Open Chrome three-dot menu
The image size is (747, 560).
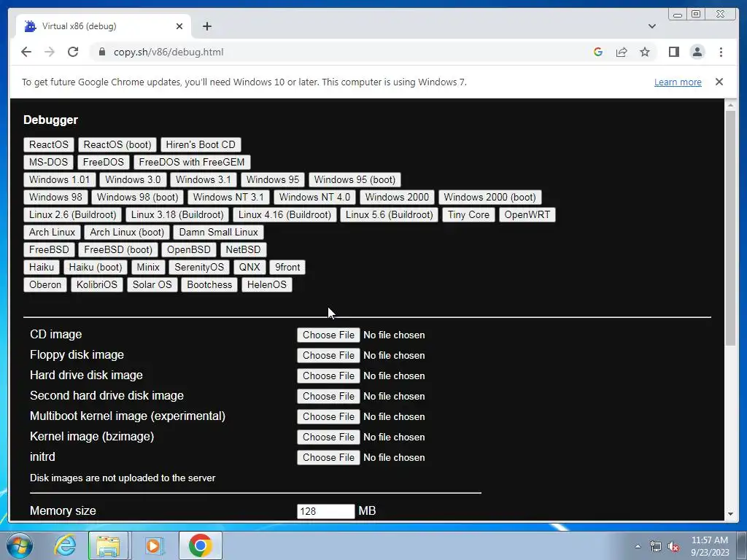pos(721,52)
